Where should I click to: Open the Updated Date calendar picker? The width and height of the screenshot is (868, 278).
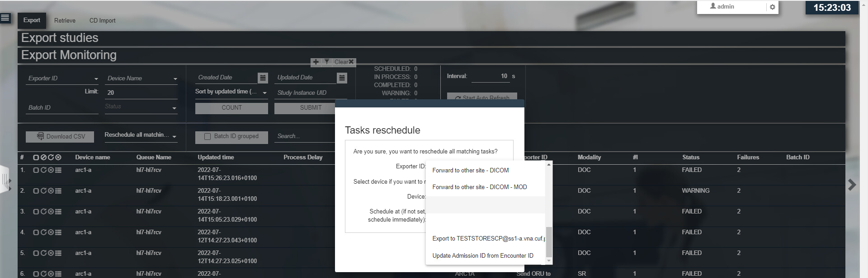tap(342, 78)
